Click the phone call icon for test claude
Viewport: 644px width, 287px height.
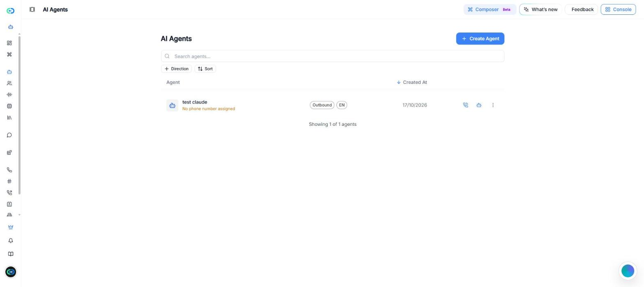click(x=465, y=105)
